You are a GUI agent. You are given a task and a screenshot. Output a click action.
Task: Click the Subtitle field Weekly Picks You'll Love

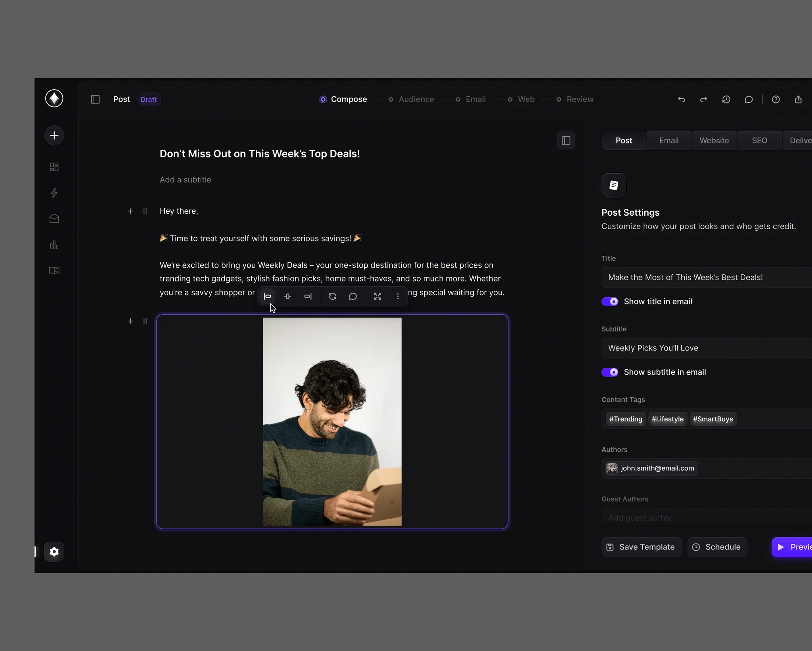(x=707, y=348)
